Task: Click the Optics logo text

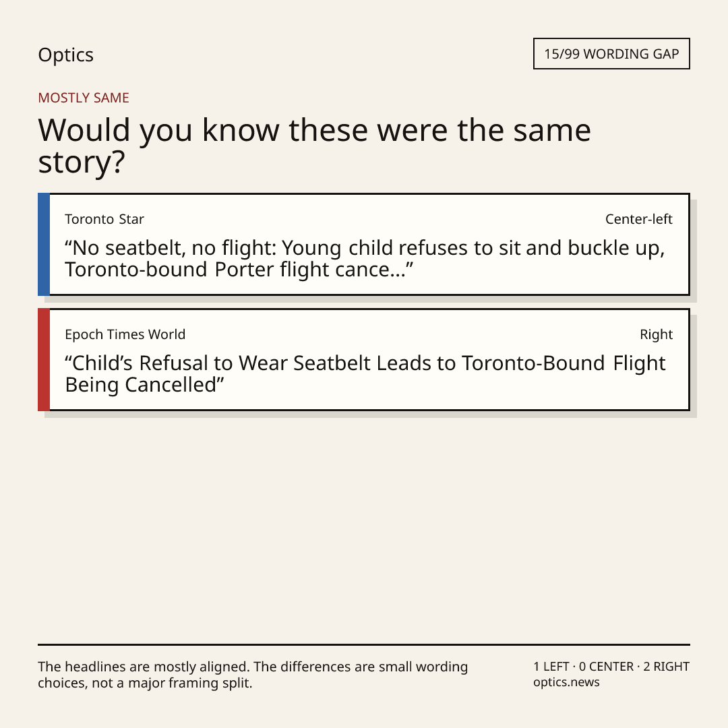Action: (65, 55)
